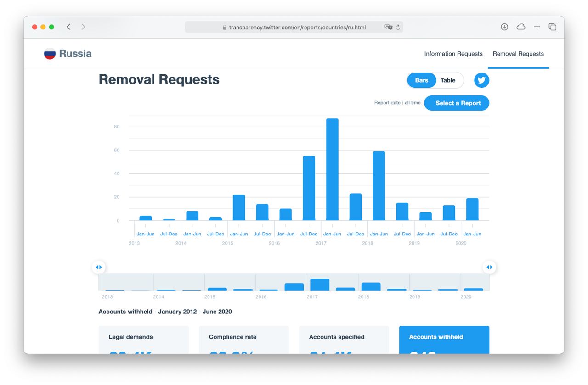Screen dimensions: 588x385
Task: Click the Jan-Jun 2020 bar
Action: 472,209
